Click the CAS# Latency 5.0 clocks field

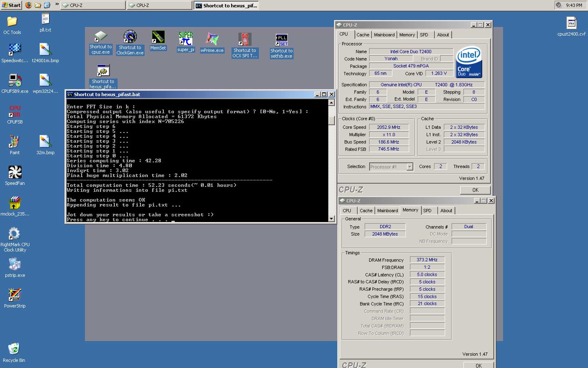point(427,274)
